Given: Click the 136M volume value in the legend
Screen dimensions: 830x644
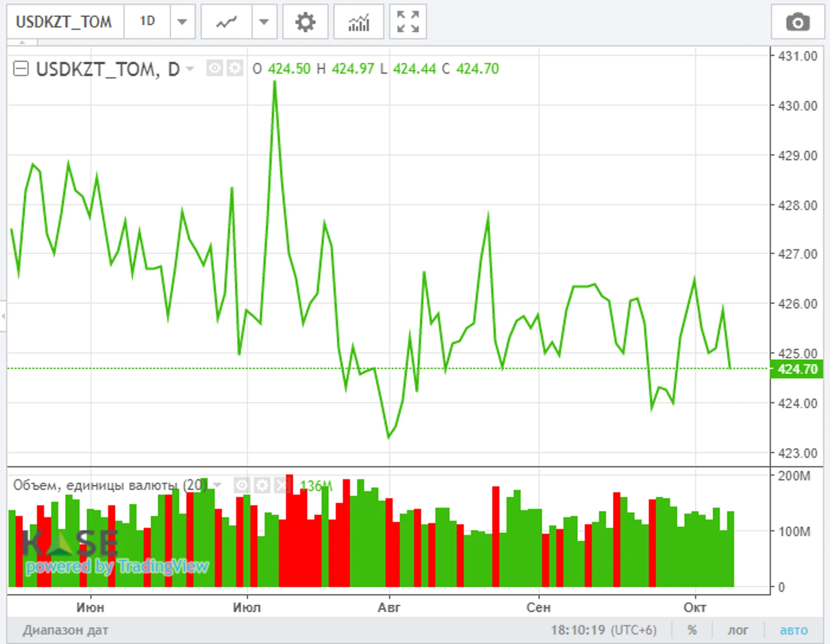Looking at the screenshot, I should pyautogui.click(x=316, y=486).
